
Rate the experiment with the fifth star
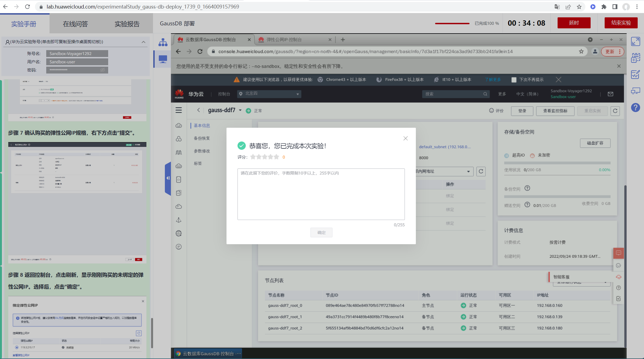click(277, 157)
